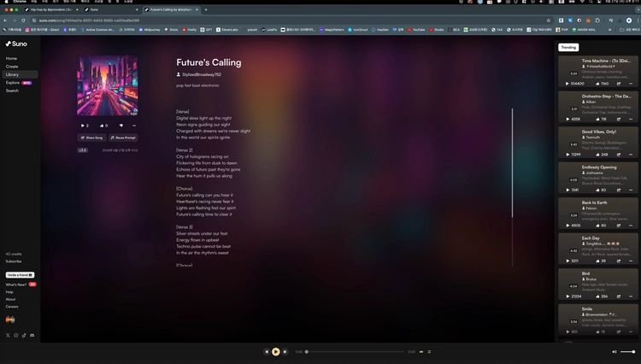Switch to the Hip Hop browser tab
Image resolution: width=641 pixels, height=364 pixels.
(51, 9)
